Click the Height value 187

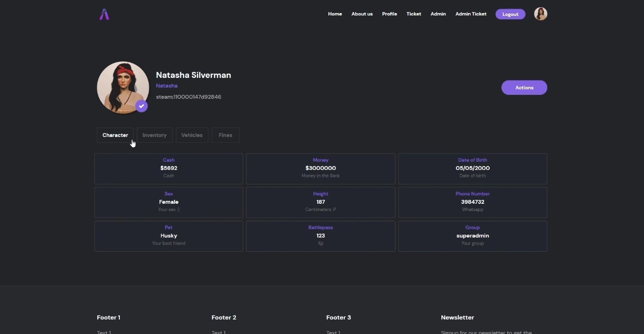click(x=321, y=202)
